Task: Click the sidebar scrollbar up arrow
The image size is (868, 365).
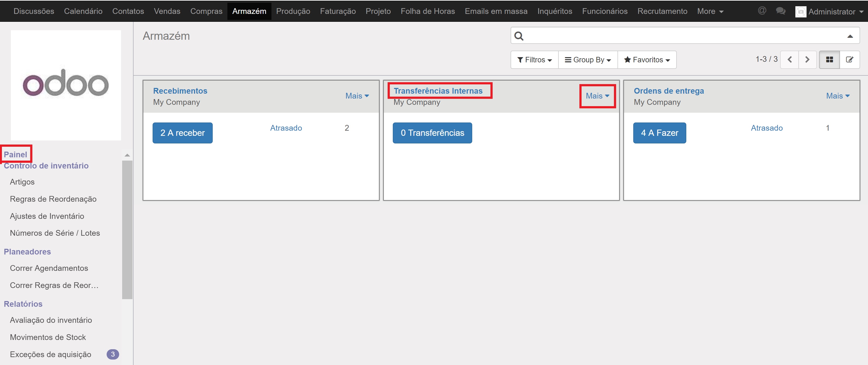Action: pyautogui.click(x=127, y=155)
